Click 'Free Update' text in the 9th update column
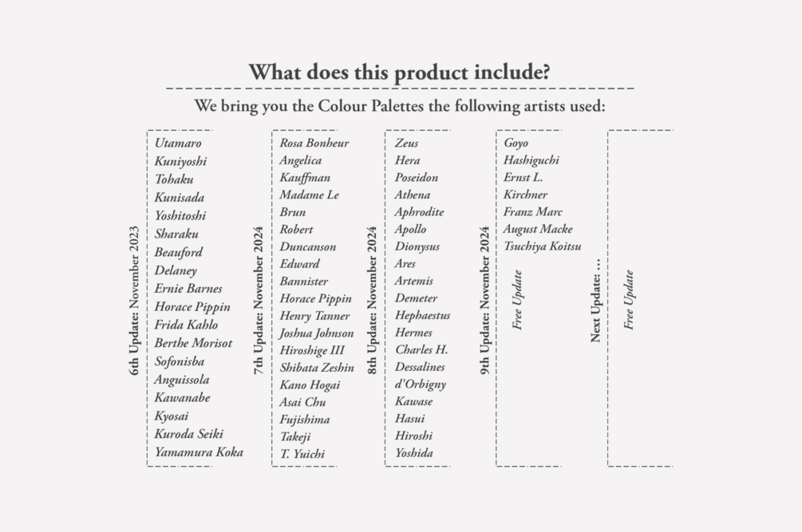 pos(518,300)
